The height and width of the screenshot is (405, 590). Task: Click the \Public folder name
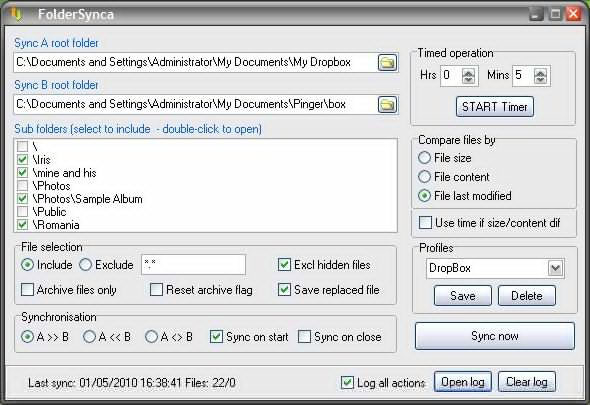(49, 212)
